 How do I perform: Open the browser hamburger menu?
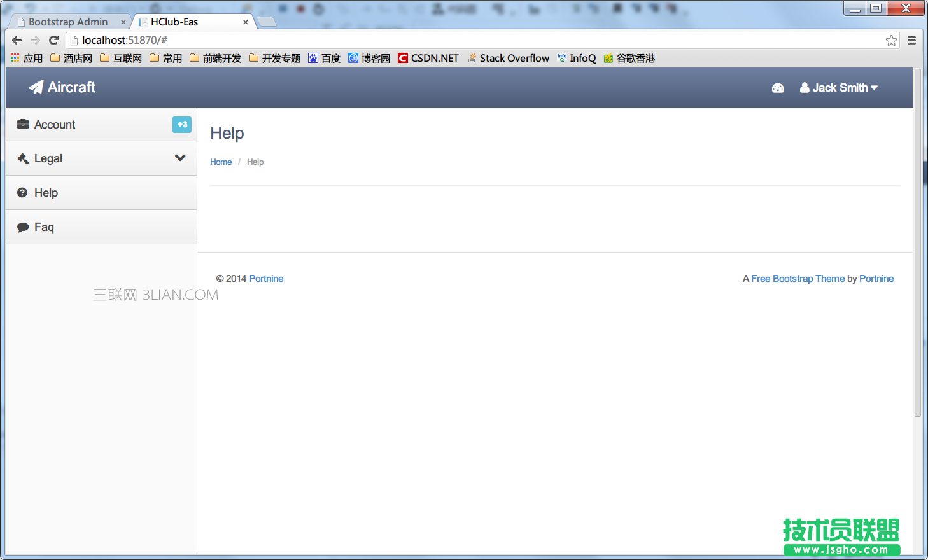912,39
